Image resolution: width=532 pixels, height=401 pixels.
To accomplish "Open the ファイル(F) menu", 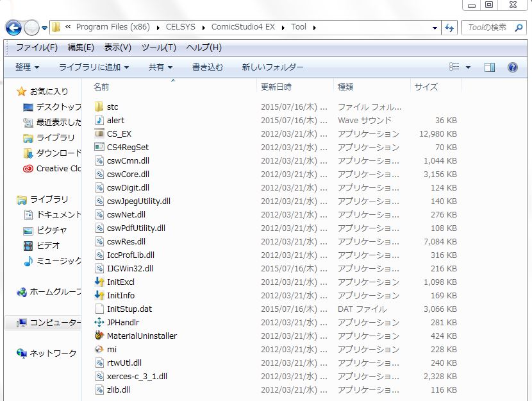I will click(37, 47).
